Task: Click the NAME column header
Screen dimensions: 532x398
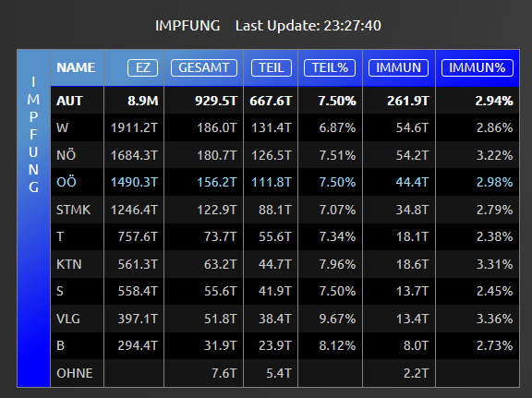Action: (76, 67)
